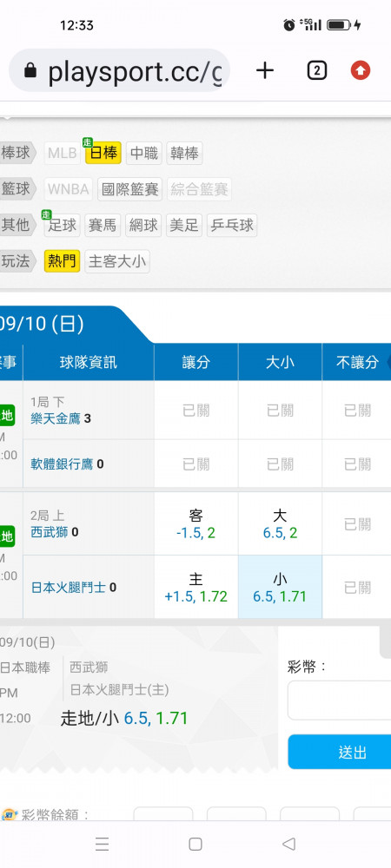Select the MLB league filter
This screenshot has width=391, height=868.
click(x=62, y=154)
